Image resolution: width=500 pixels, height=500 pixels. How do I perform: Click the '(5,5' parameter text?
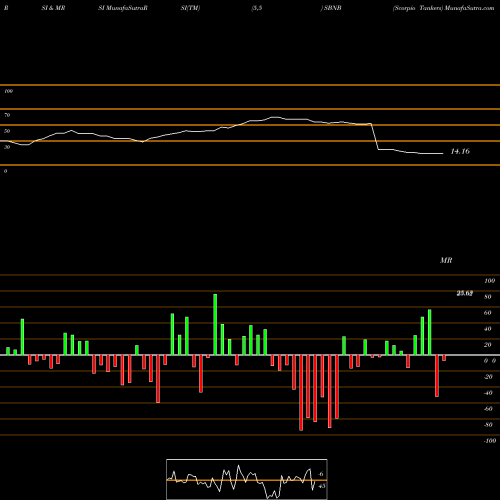(256, 8)
